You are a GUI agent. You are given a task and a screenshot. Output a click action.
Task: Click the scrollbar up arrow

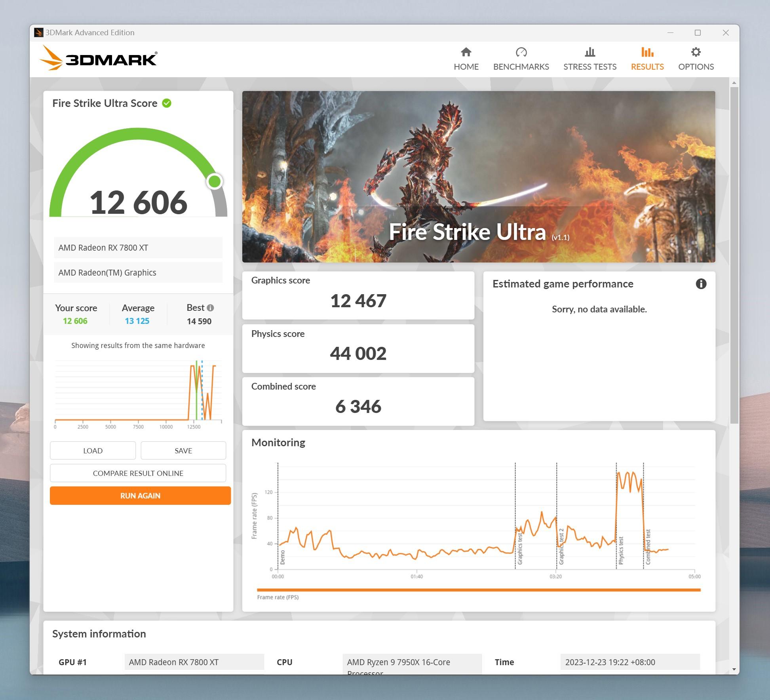734,83
